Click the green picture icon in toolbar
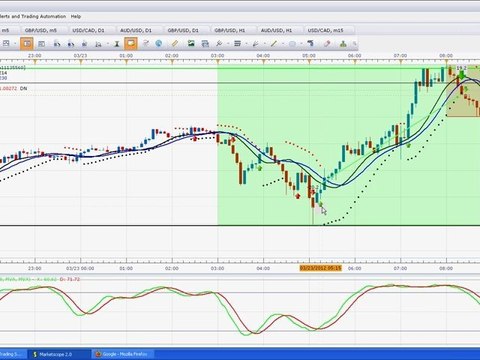 (191, 44)
